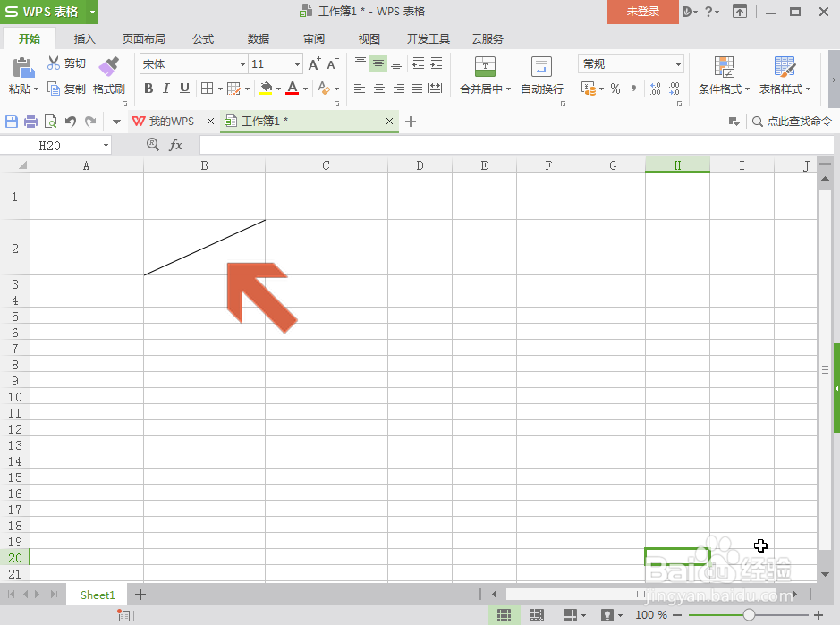Viewport: 840px width, 625px height.
Task: Open the 我的WPS document tab
Action: (x=172, y=122)
